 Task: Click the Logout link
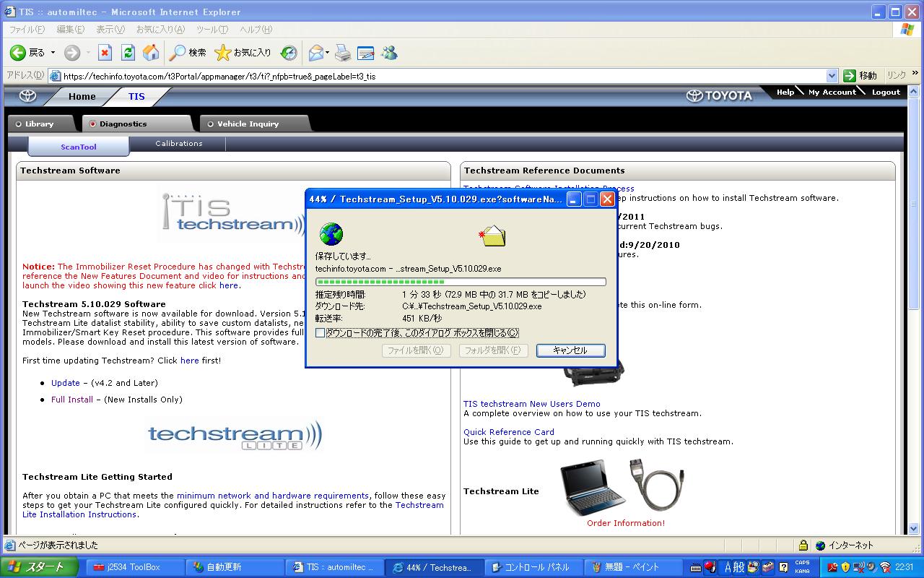(886, 92)
